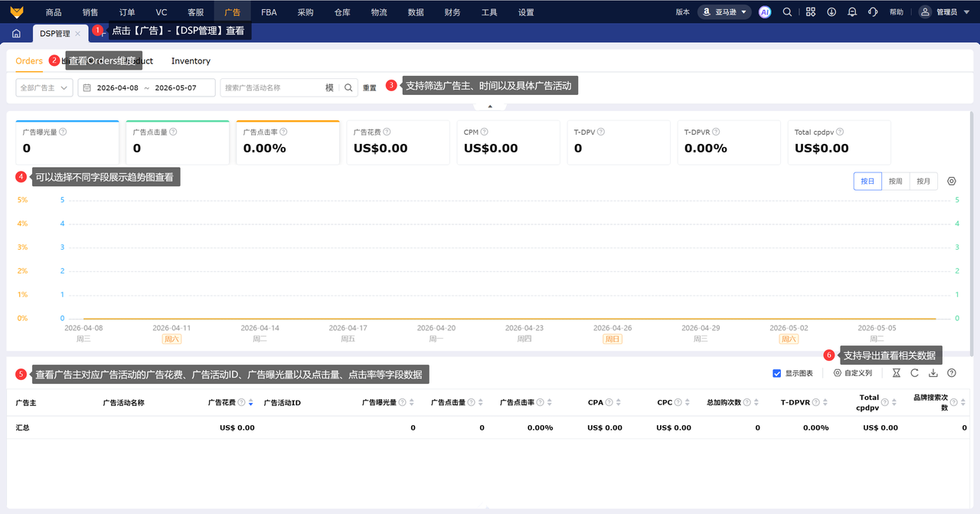The height and width of the screenshot is (514, 980).
Task: Click help icon beside 广告曝光量 card
Action: 63,132
